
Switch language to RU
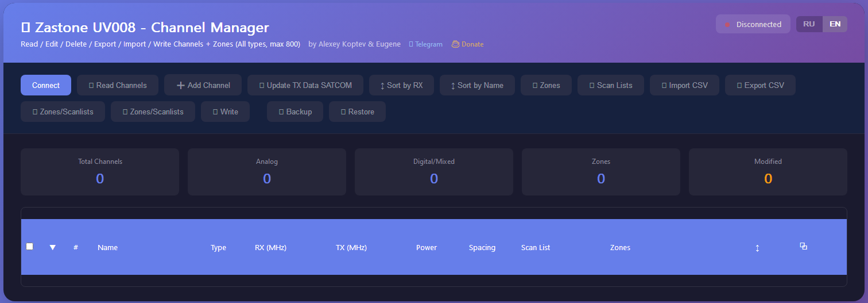809,24
